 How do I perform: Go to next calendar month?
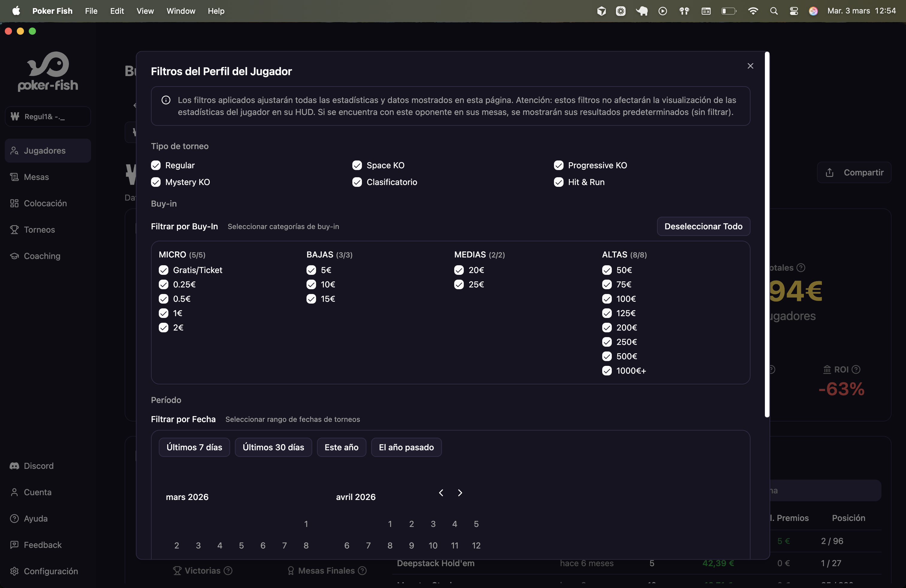pos(460,493)
